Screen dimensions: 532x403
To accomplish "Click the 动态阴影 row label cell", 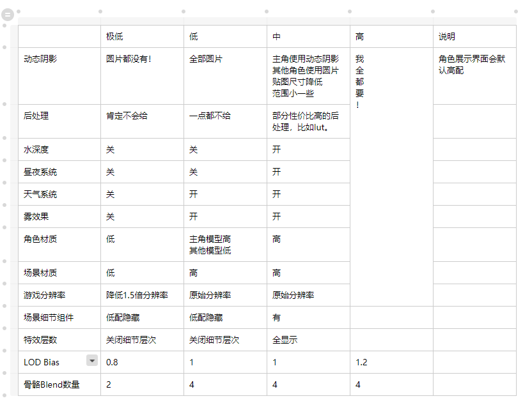I will [59, 76].
